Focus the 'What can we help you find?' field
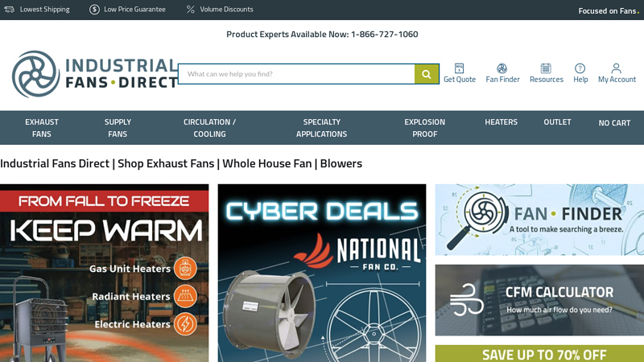The image size is (644, 362). 296,74
